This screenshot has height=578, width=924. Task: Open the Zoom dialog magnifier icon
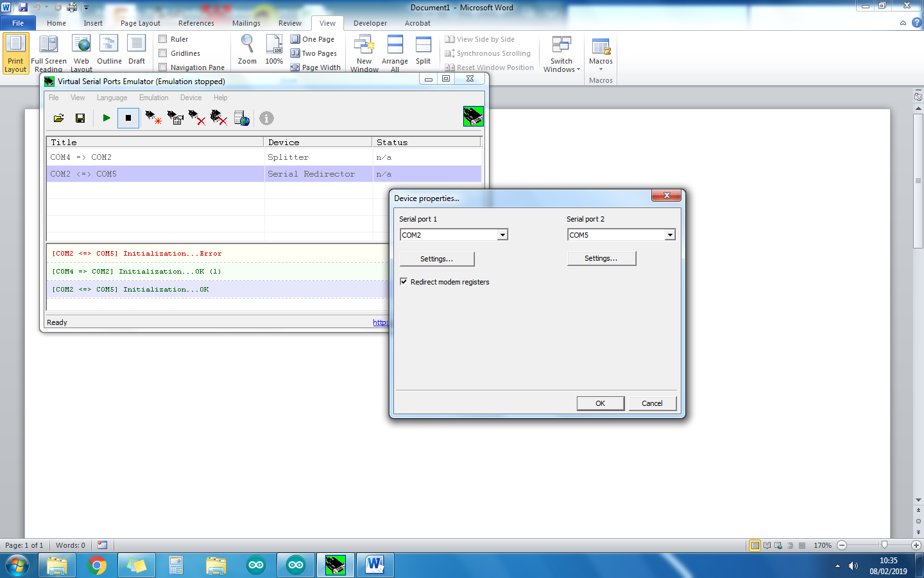[x=247, y=50]
